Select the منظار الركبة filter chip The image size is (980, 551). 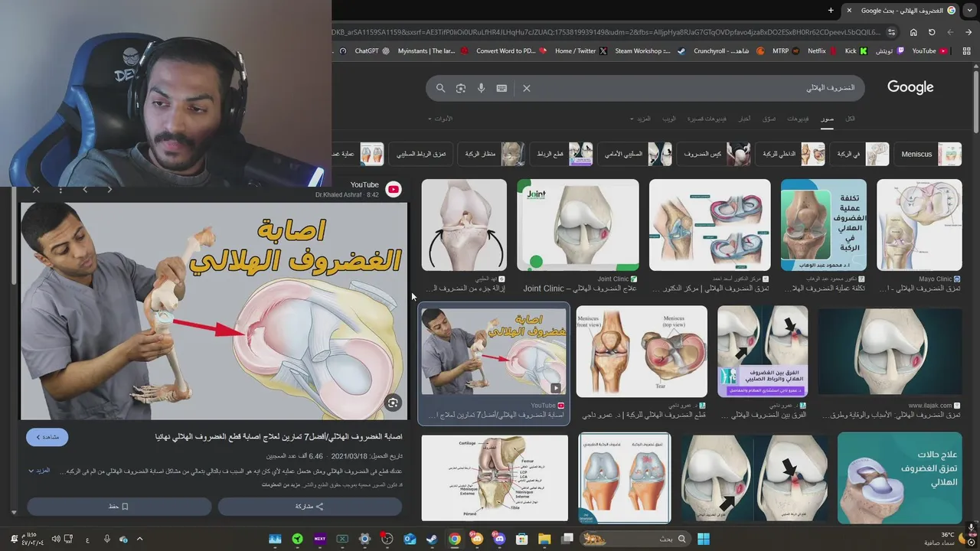pyautogui.click(x=492, y=154)
